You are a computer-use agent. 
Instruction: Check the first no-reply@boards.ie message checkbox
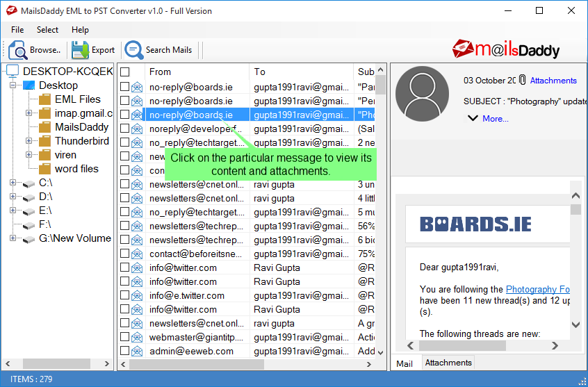click(x=125, y=87)
